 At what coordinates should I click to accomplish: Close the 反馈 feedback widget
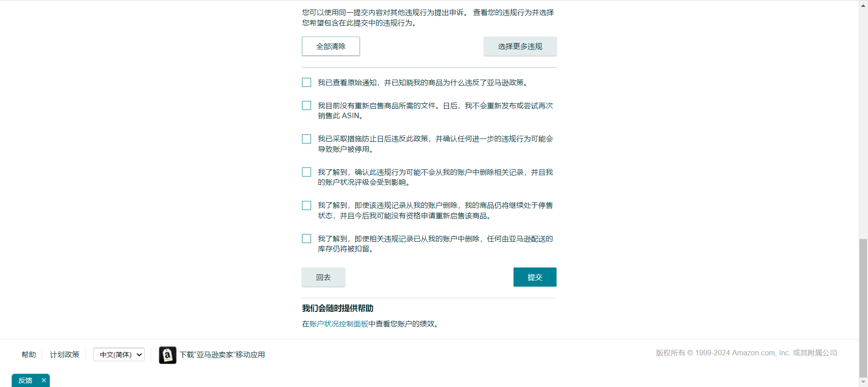[x=44, y=380]
